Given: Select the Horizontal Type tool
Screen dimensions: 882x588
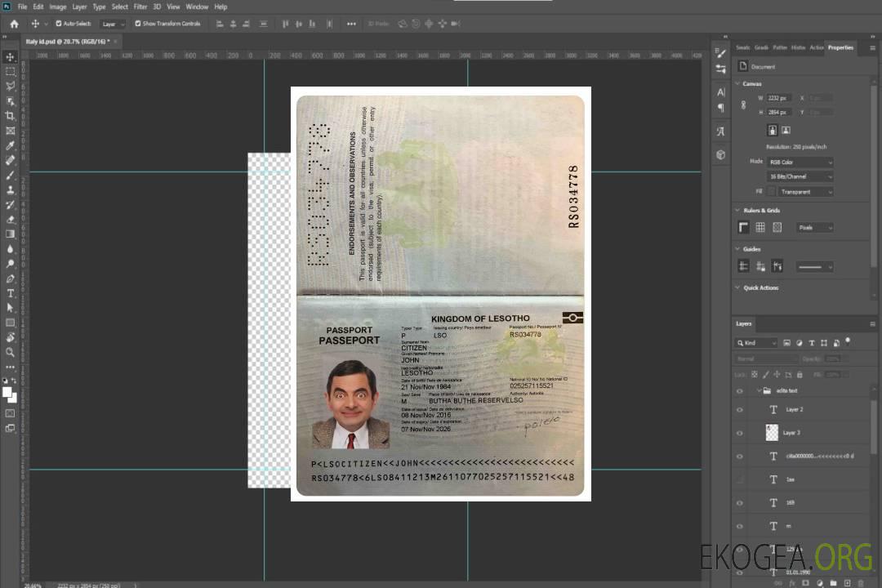Looking at the screenshot, I should (x=10, y=293).
